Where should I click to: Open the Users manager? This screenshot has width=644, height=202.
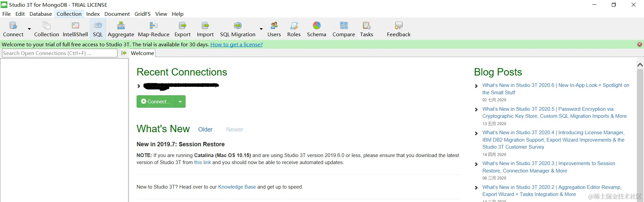pos(274,29)
